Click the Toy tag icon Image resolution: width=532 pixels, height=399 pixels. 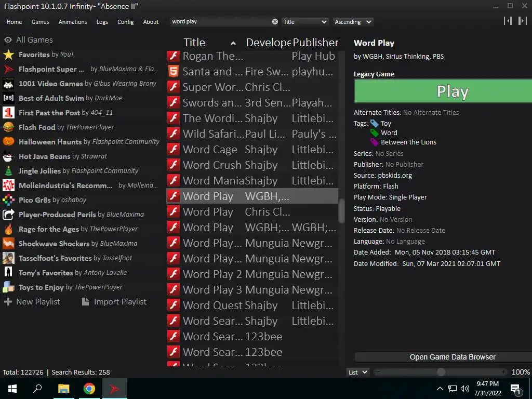374,124
